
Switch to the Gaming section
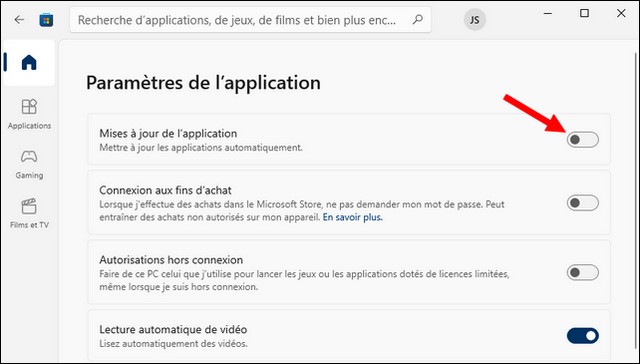point(29,164)
